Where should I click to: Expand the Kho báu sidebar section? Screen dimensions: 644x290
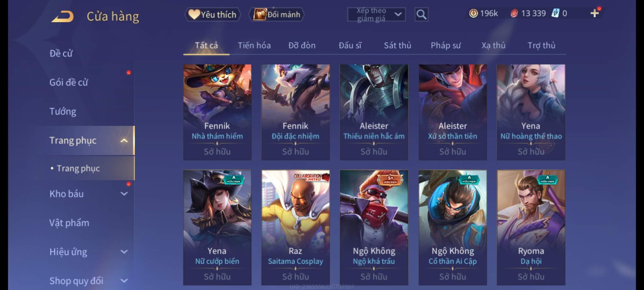(124, 194)
